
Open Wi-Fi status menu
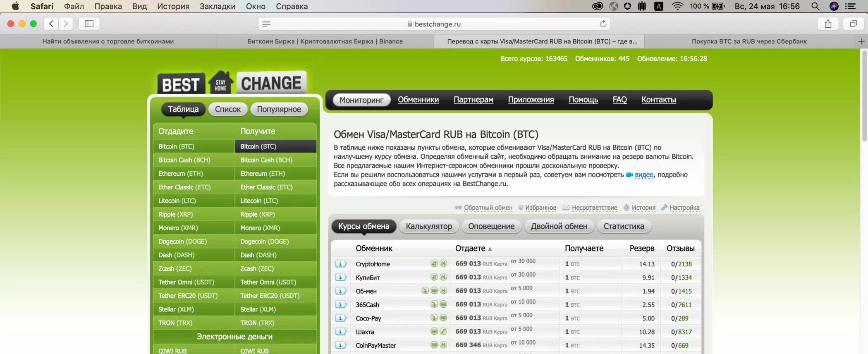[x=677, y=6]
